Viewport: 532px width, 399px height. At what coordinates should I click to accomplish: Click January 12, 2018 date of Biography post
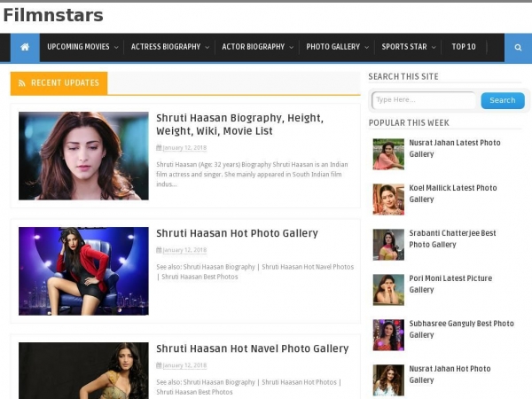click(184, 148)
